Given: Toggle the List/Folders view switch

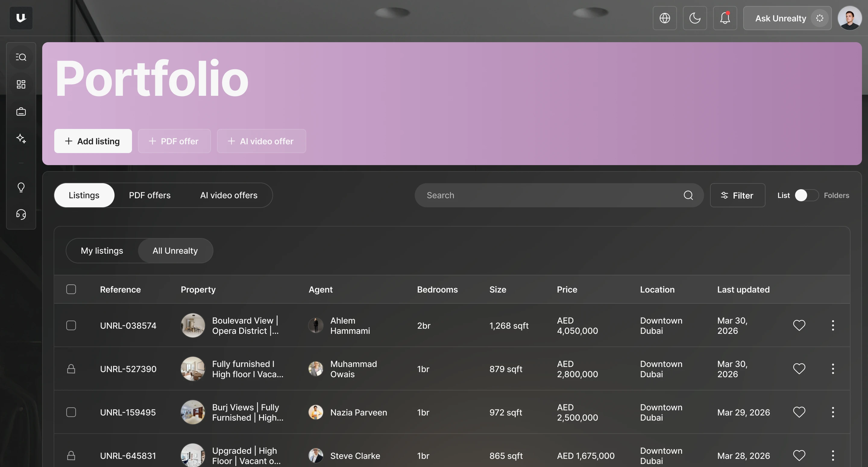Looking at the screenshot, I should click(x=806, y=196).
